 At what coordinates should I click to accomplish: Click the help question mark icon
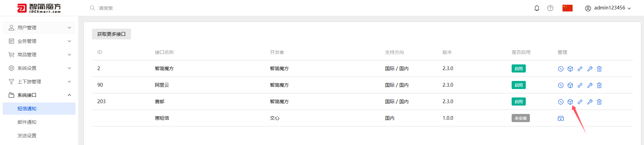(550, 8)
